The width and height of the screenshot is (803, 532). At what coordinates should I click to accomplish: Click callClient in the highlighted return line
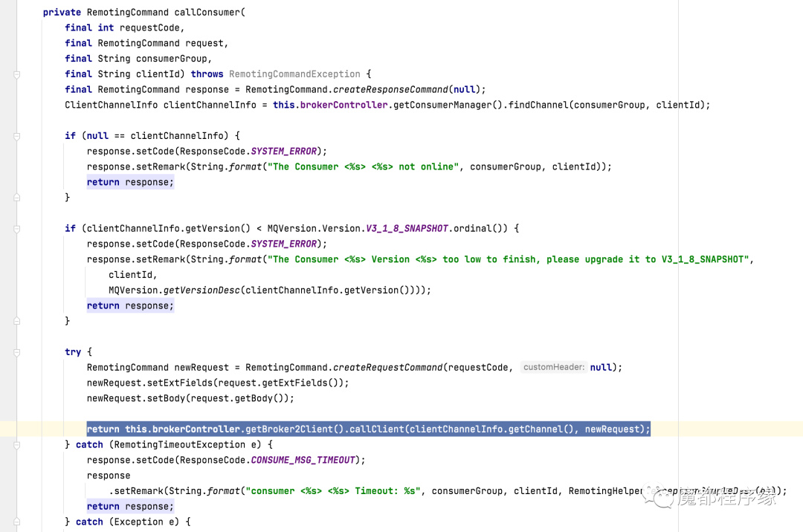coord(376,429)
